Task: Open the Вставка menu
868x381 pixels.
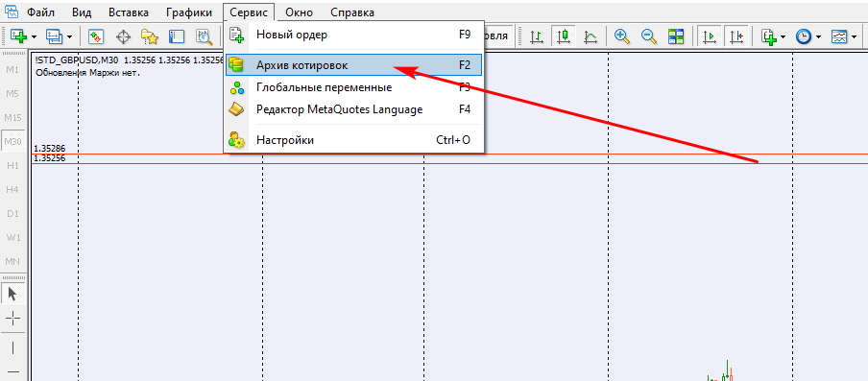Action: pos(129,12)
